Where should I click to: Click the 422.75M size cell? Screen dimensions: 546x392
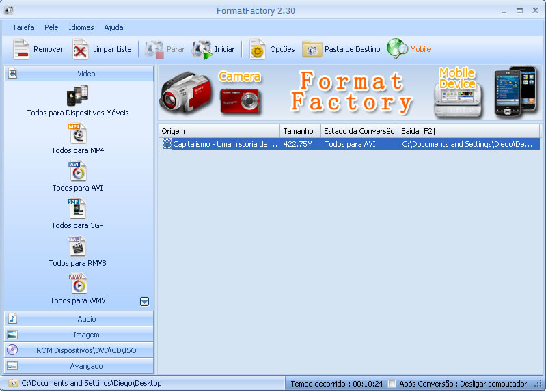[x=298, y=144]
